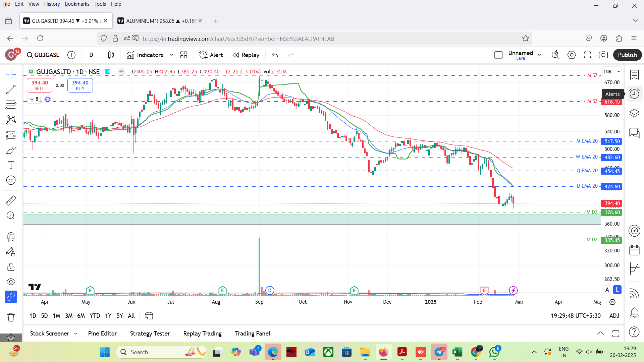644x362 pixels.
Task: Select the crosshair cursor tool
Action: tap(11, 74)
